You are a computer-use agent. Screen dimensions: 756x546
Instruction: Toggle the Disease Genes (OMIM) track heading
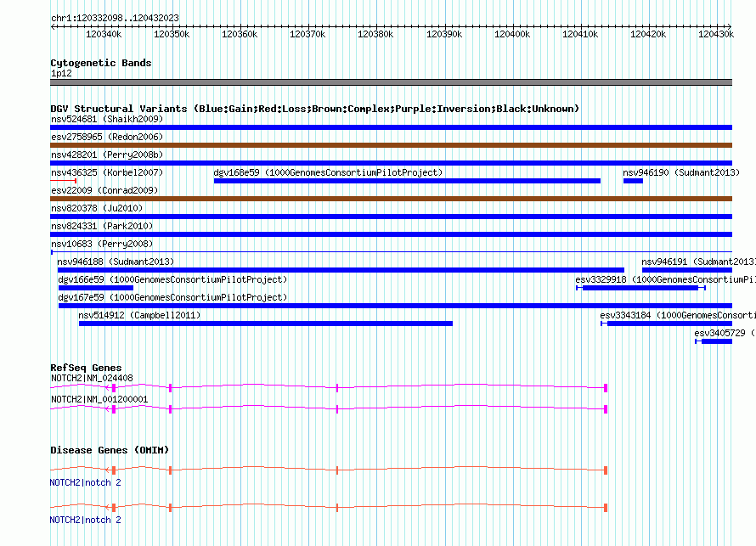coord(110,450)
